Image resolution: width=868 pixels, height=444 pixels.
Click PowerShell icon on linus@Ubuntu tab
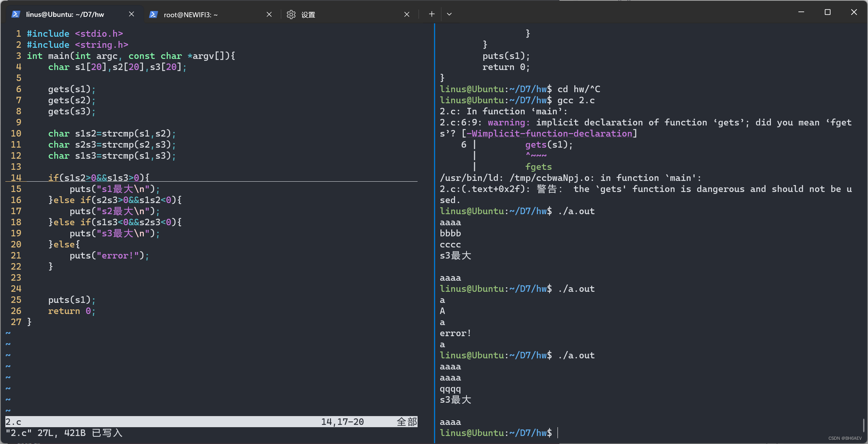[x=16, y=15]
